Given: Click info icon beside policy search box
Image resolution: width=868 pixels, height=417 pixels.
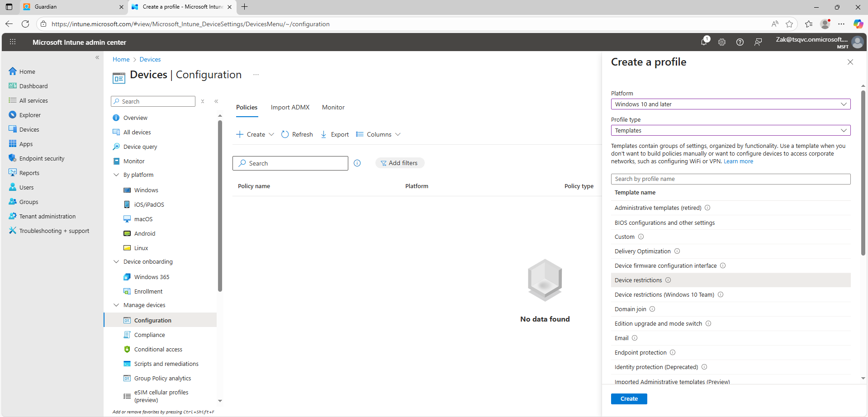Looking at the screenshot, I should (x=357, y=163).
